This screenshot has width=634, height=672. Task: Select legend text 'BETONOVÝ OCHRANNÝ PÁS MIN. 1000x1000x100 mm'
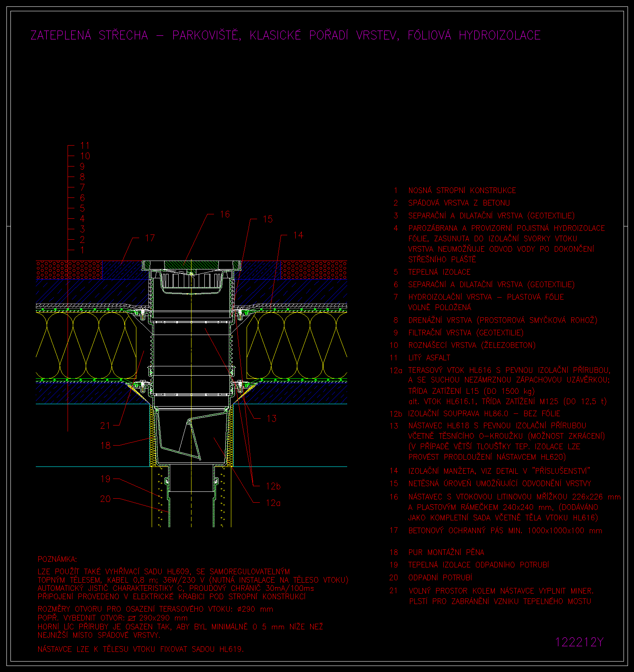pos(505,530)
